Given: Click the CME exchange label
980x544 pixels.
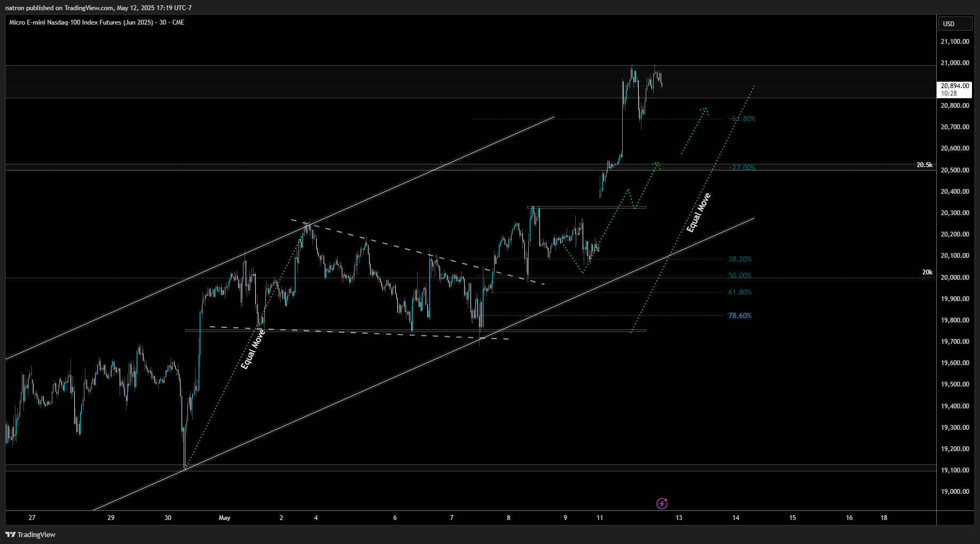Looking at the screenshot, I should [178, 22].
